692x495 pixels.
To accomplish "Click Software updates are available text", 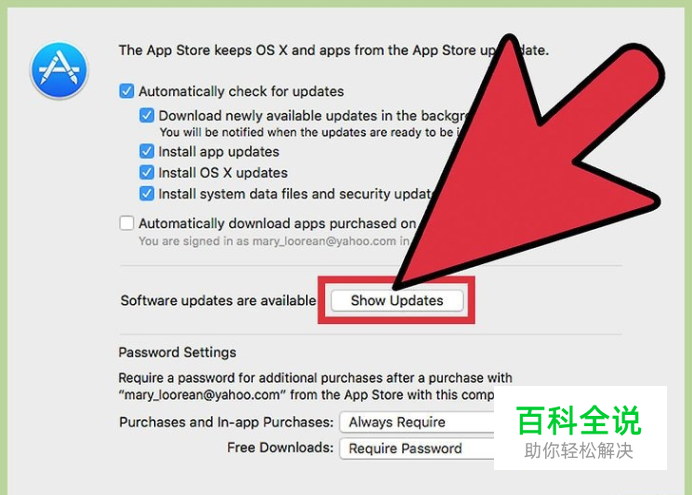I will 218,300.
